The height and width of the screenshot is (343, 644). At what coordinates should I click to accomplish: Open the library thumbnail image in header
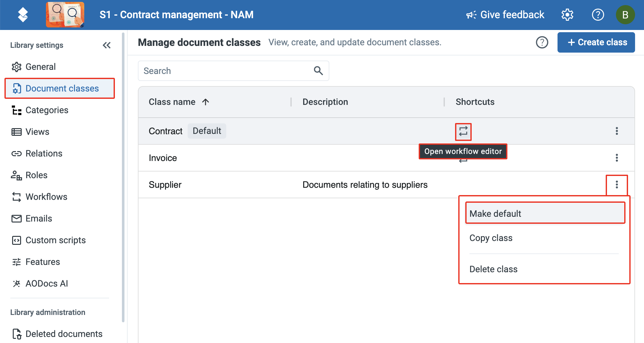65,15
